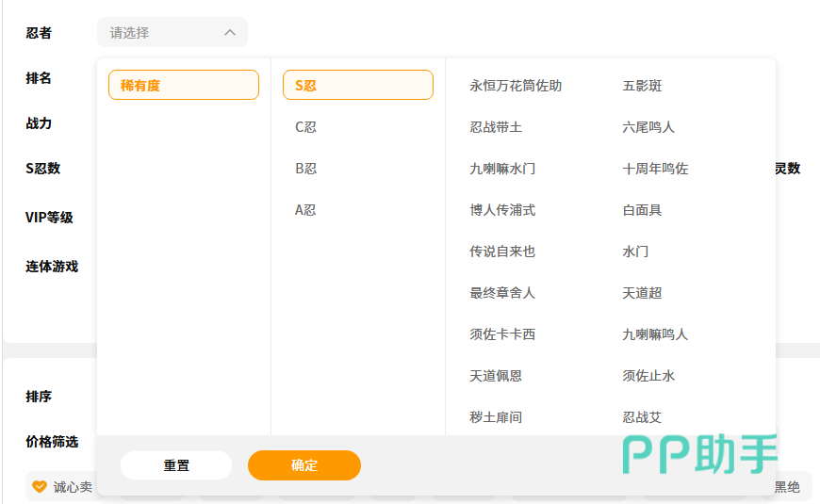The height and width of the screenshot is (504, 820).
Task: Pick 五影斑 from the ninja list
Action: (x=642, y=86)
